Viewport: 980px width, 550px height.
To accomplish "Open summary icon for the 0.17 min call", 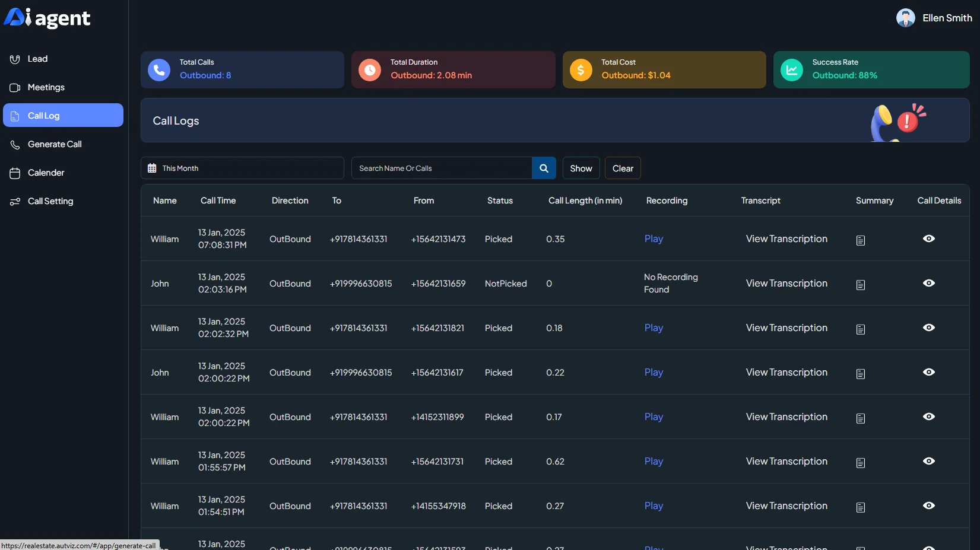I will 861,418.
